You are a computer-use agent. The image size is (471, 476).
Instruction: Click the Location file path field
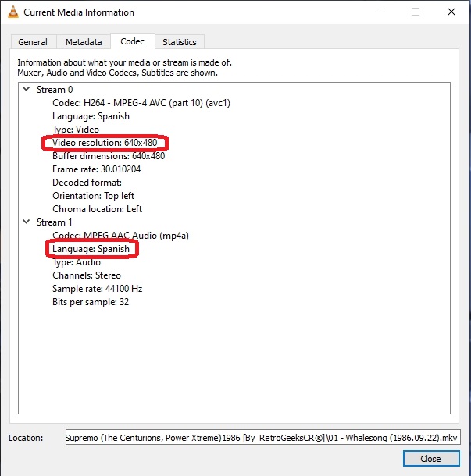click(x=263, y=437)
